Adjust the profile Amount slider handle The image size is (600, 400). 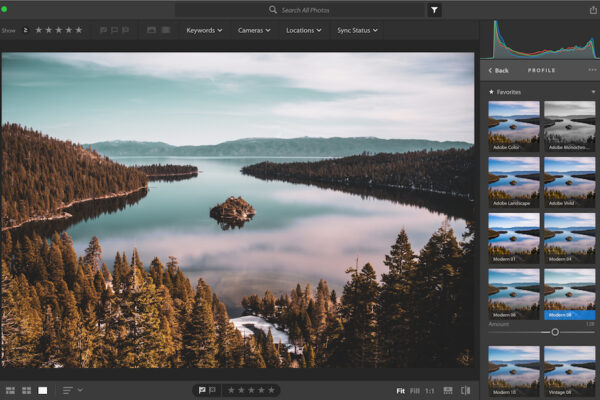(x=555, y=332)
